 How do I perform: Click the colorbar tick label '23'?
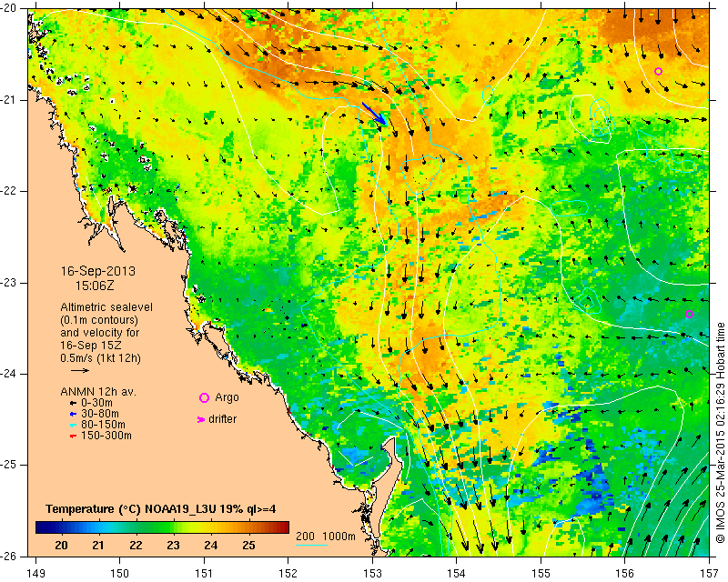[x=173, y=546]
